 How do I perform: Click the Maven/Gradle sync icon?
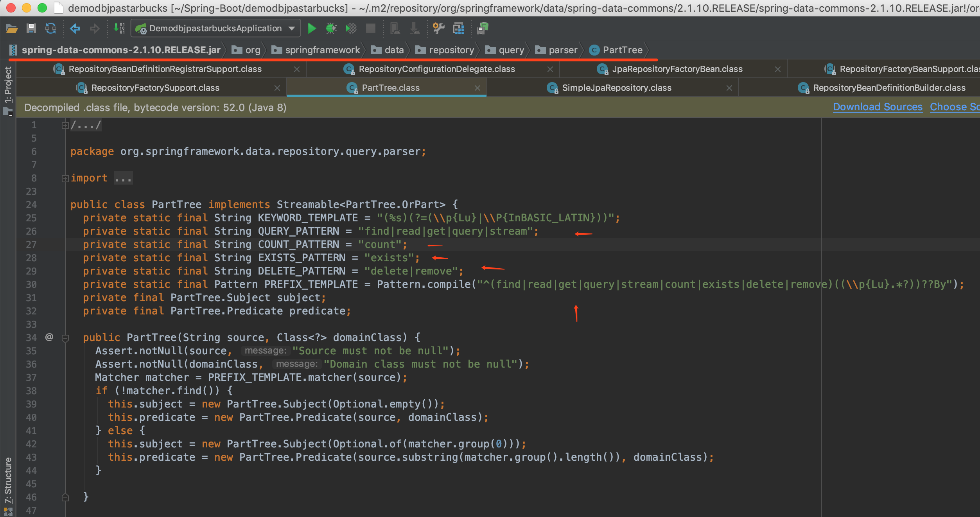(50, 31)
